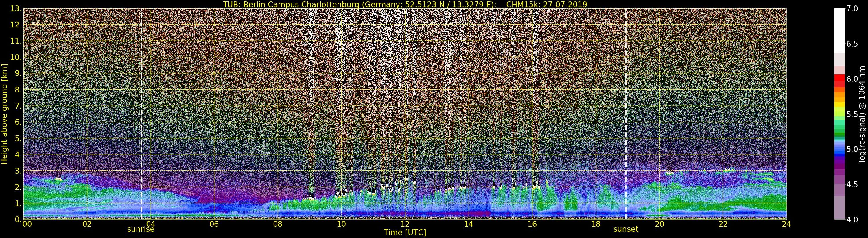
Task: Click the height axis tick label '9.'
Action: coord(18,73)
